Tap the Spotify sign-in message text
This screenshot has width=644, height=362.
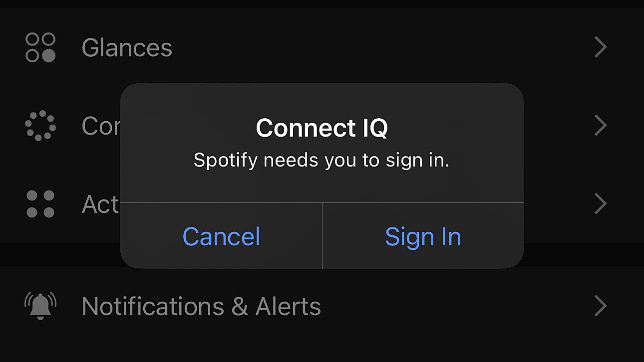tap(322, 160)
